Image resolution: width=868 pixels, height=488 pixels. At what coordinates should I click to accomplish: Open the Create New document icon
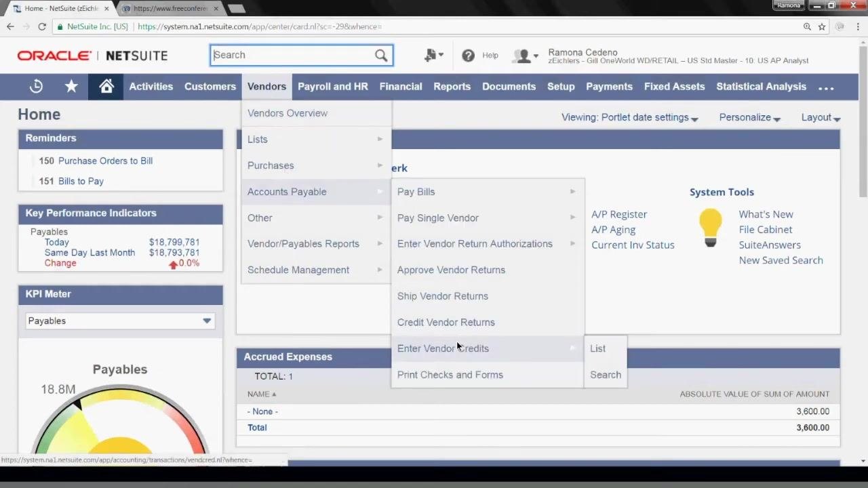[433, 56]
